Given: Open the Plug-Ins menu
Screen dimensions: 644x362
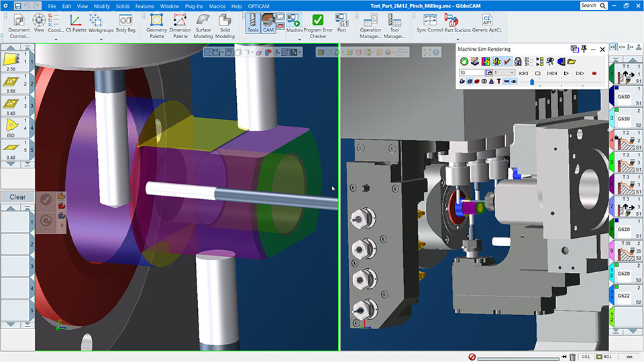Looking at the screenshot, I should tap(195, 6).
